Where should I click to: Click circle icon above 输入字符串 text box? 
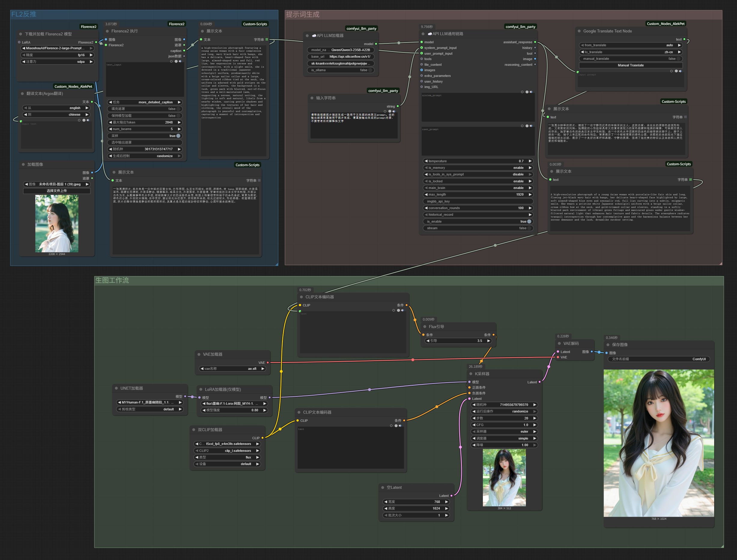(385, 111)
